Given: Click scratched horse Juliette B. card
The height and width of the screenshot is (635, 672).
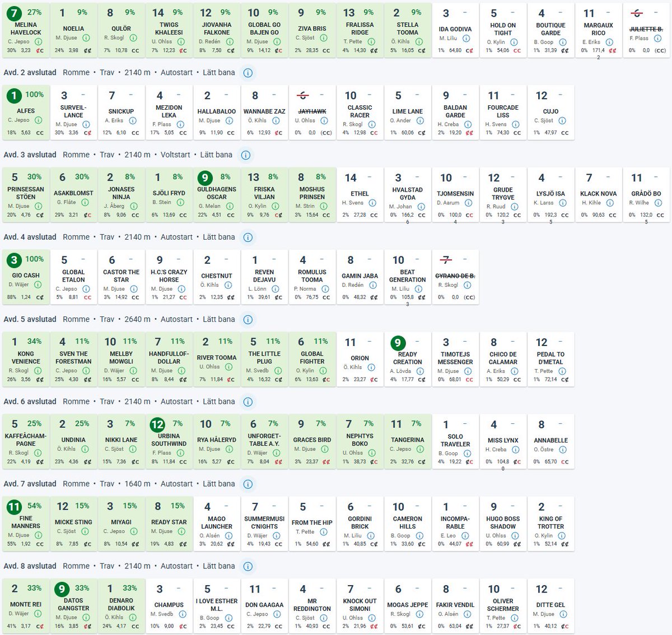Looking at the screenshot, I should tap(646, 29).
